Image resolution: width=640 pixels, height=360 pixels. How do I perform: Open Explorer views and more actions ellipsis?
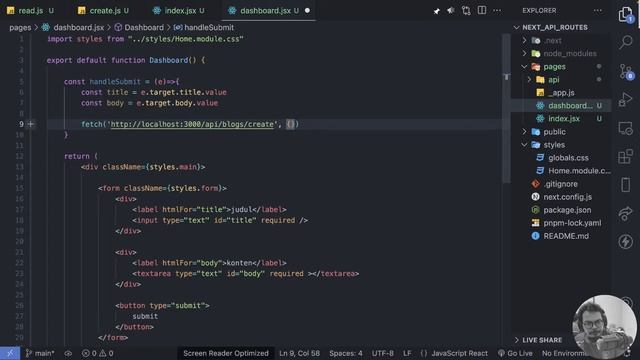pos(598,11)
